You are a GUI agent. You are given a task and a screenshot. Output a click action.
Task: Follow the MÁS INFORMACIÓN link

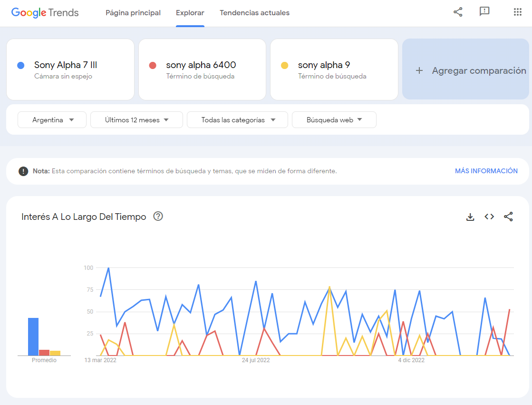coord(486,171)
